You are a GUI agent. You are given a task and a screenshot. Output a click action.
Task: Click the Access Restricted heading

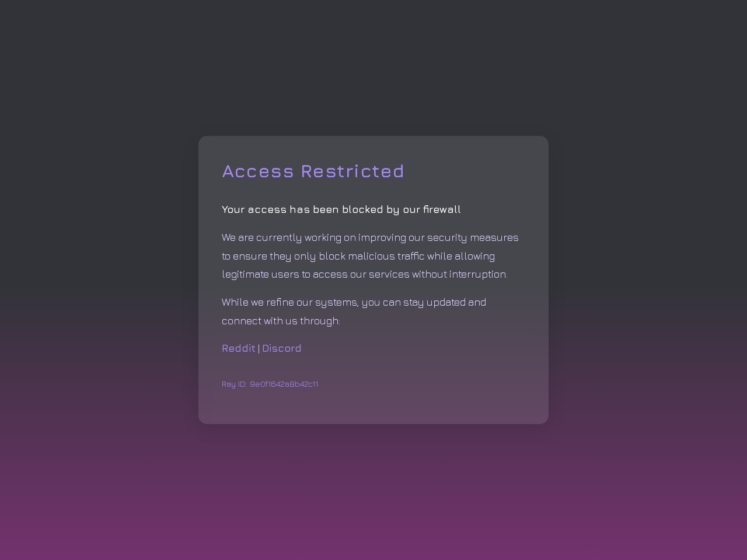313,171
